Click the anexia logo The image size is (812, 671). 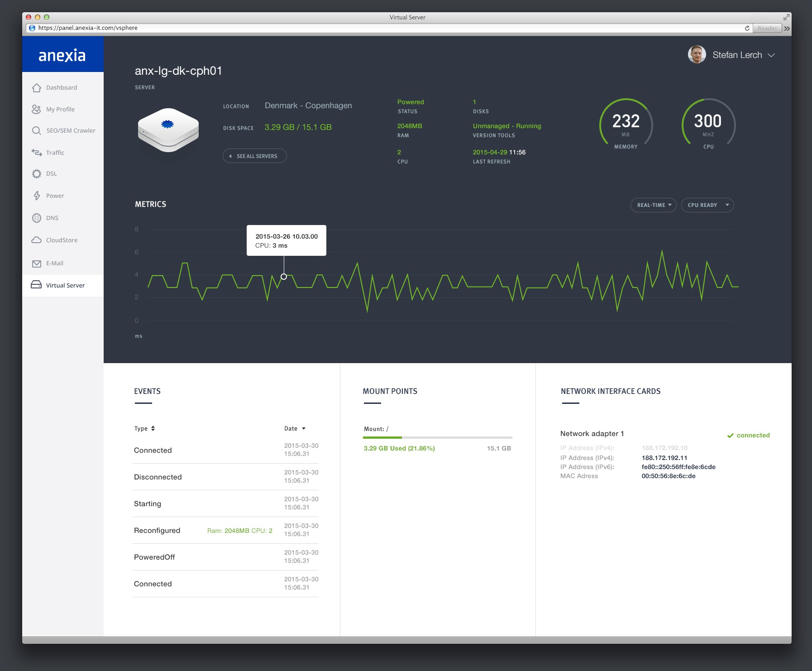coord(62,55)
